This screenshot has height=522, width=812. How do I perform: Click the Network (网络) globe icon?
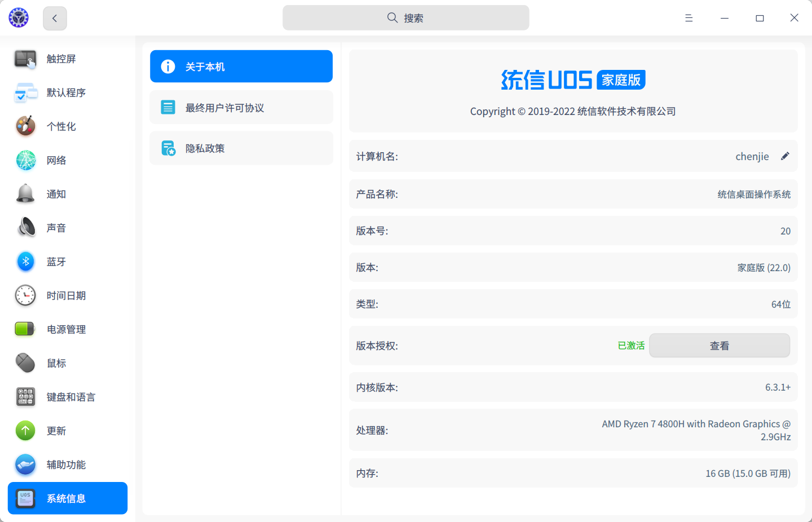25,160
